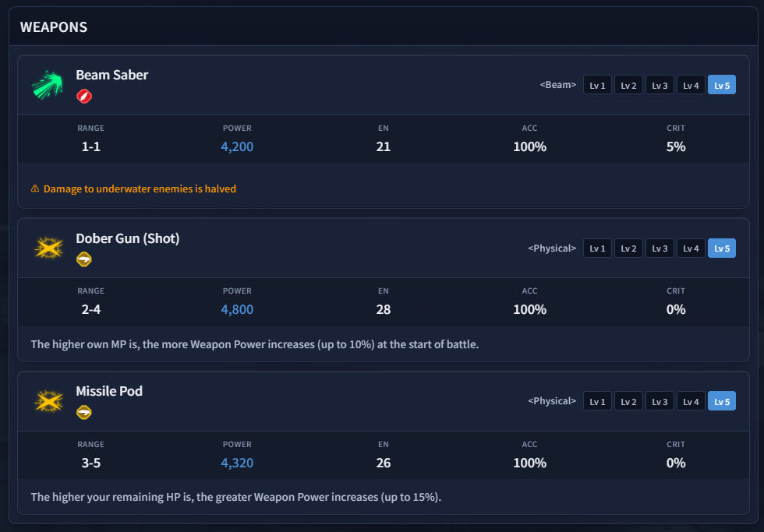
Task: Click the Beam type tag on Beam Saber
Action: coord(558,85)
